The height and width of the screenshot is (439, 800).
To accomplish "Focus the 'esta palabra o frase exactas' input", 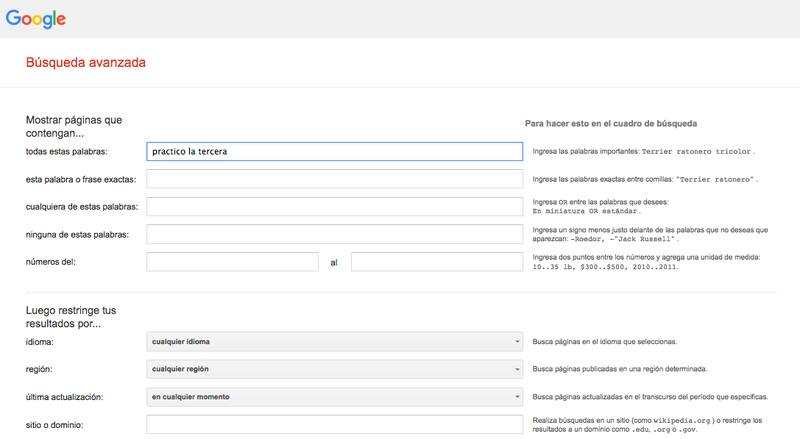I will (x=334, y=179).
